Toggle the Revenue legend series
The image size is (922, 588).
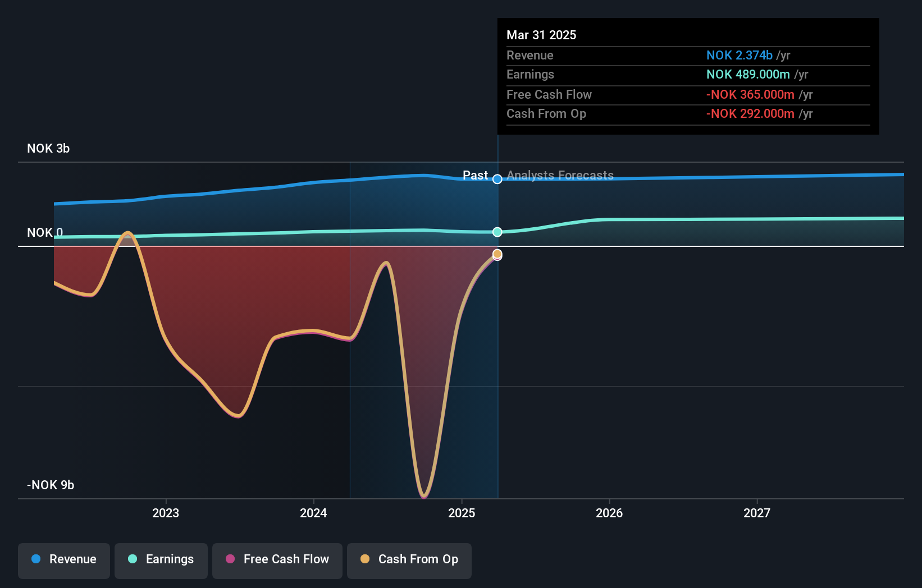point(64,561)
